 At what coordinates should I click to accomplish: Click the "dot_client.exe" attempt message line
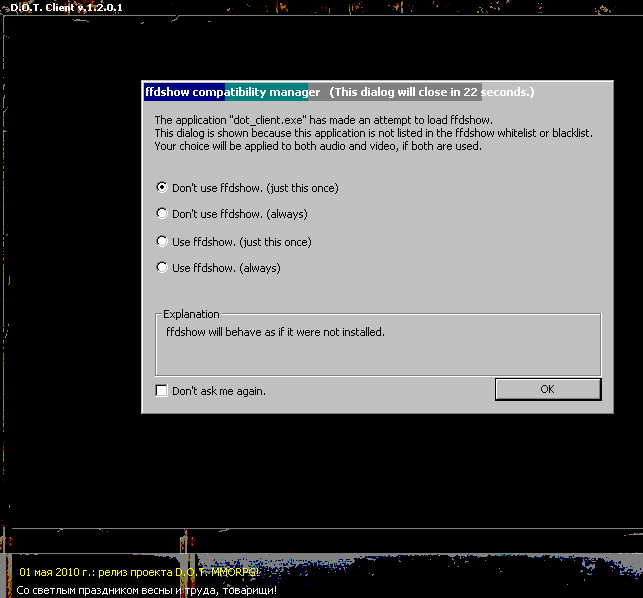tap(324, 120)
